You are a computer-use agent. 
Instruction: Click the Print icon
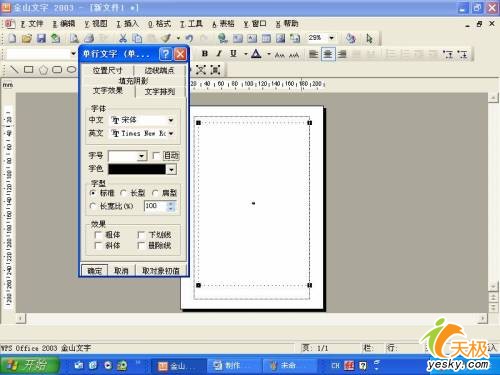coord(89,38)
